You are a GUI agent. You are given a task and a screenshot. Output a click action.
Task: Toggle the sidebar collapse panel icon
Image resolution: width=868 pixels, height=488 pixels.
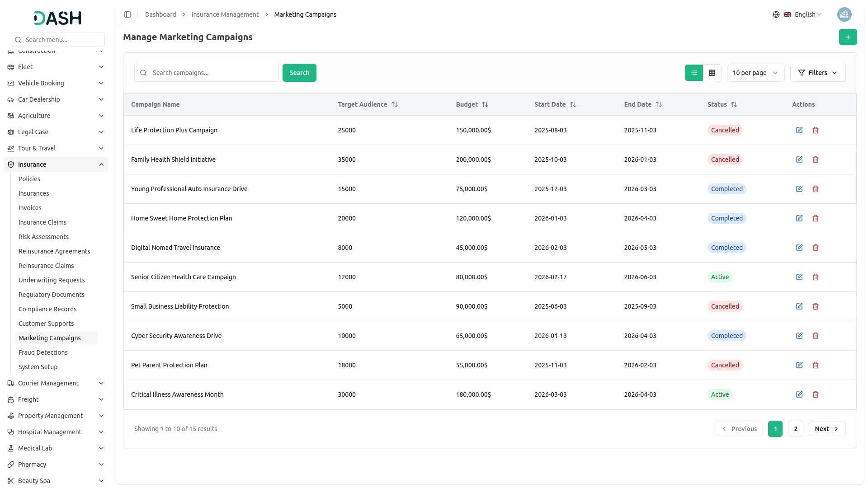pos(127,14)
